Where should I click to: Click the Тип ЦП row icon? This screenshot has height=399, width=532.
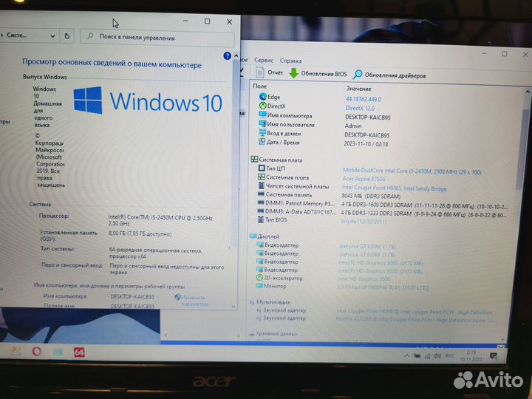point(262,168)
